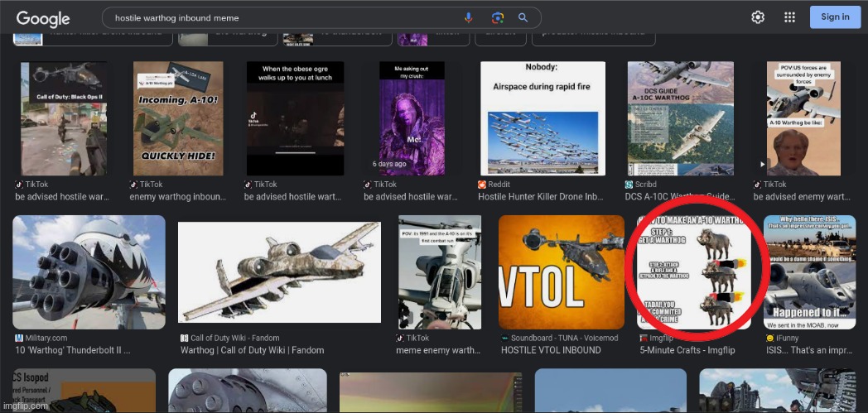Open the partially shown 'DCS Isopod' thumbnail
868x413 pixels.
point(84,391)
